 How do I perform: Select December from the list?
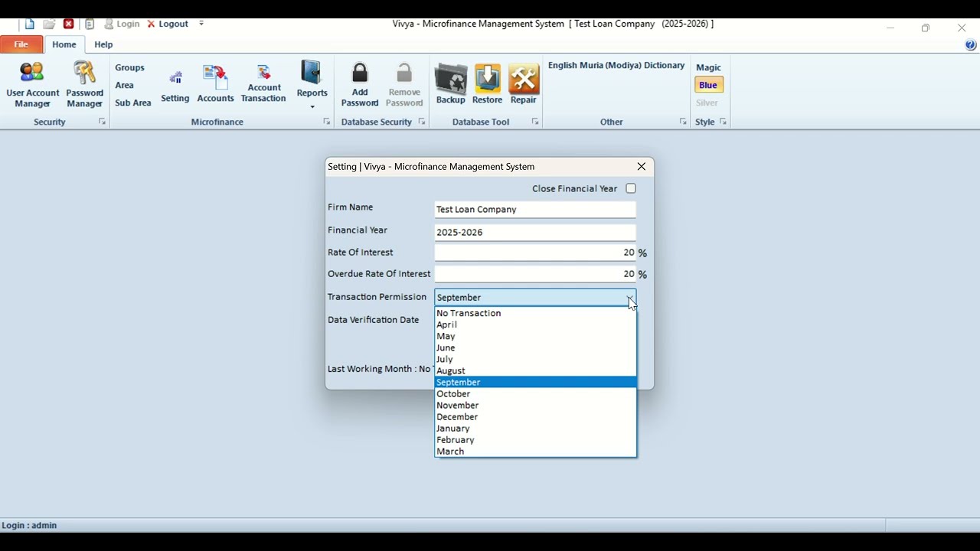(535, 416)
